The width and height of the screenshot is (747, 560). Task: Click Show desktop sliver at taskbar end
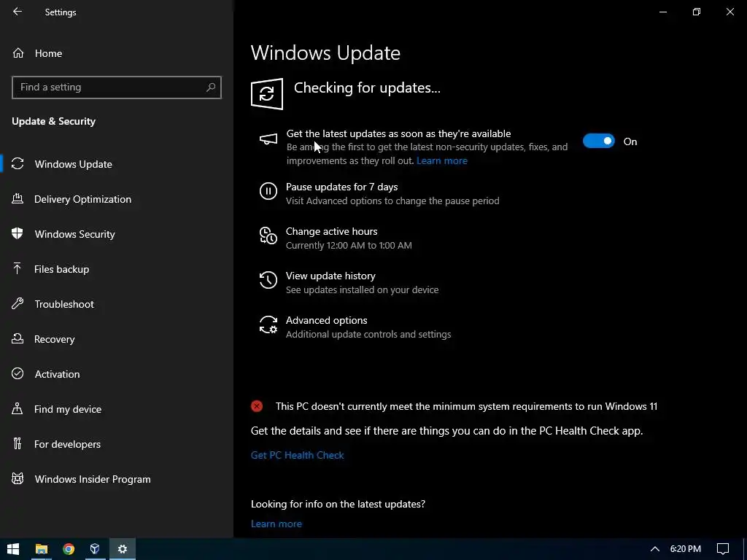point(745,549)
